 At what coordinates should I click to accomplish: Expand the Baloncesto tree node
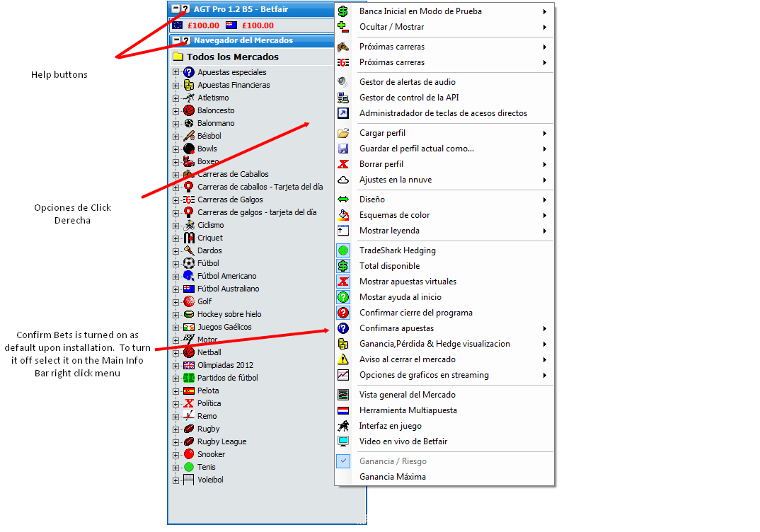pyautogui.click(x=175, y=110)
